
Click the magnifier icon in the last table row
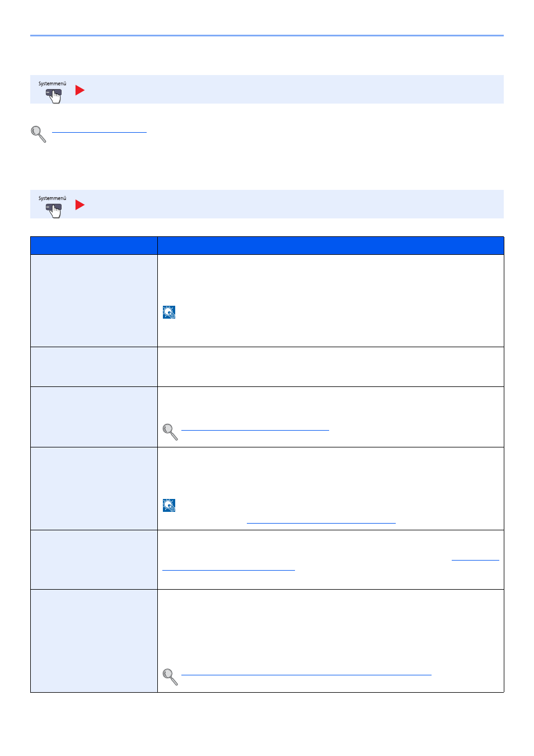click(x=170, y=676)
